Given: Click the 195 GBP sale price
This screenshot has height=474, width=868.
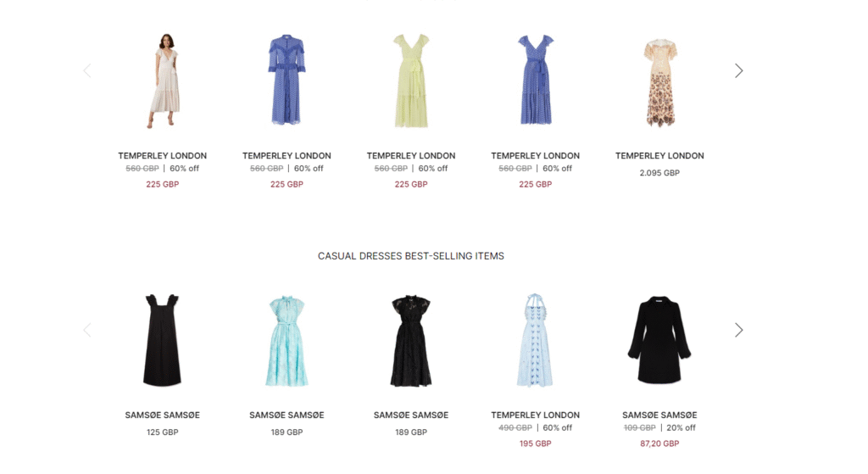Looking at the screenshot, I should [x=536, y=443].
